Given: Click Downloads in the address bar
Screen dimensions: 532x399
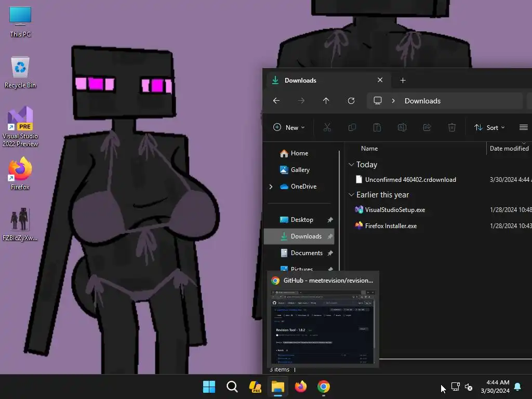Looking at the screenshot, I should tap(422, 101).
